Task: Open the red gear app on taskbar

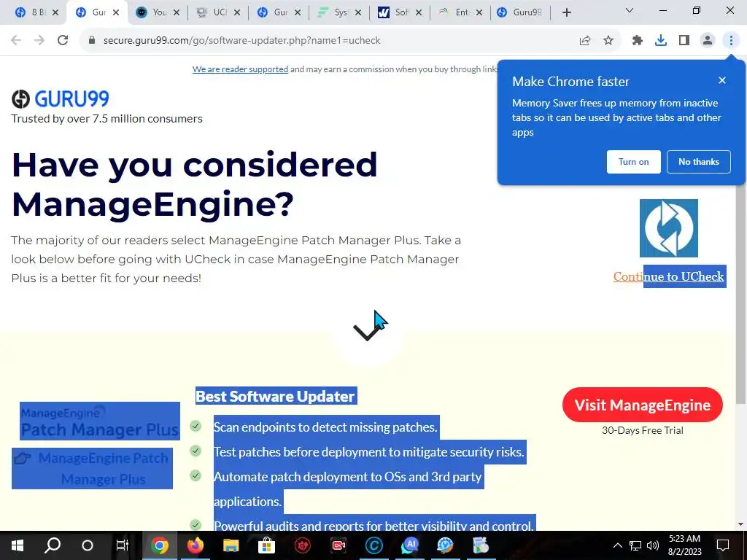Action: 302,545
